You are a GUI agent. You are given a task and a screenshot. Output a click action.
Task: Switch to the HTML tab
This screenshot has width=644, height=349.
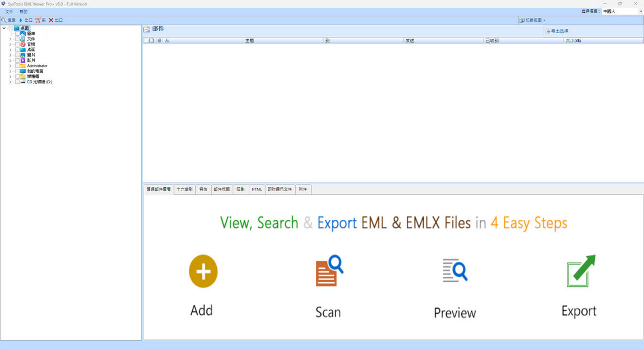(x=257, y=189)
